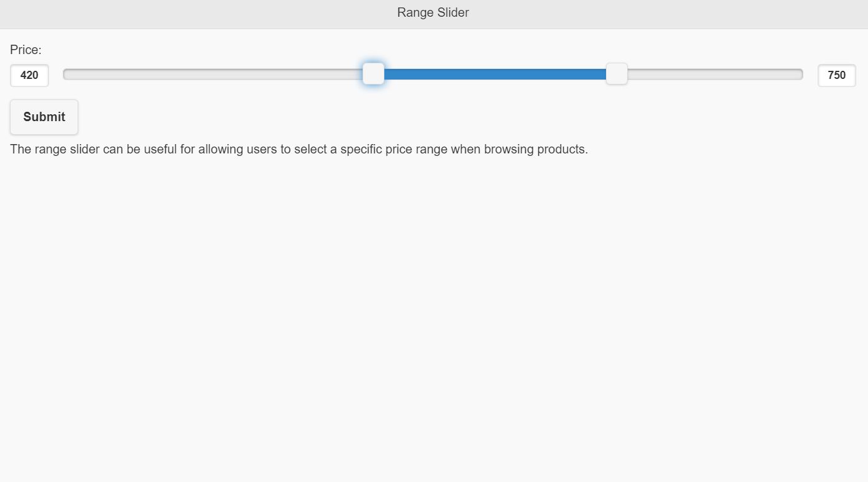Image resolution: width=868 pixels, height=482 pixels.
Task: Click the maximum price field showing 750
Action: coord(836,75)
